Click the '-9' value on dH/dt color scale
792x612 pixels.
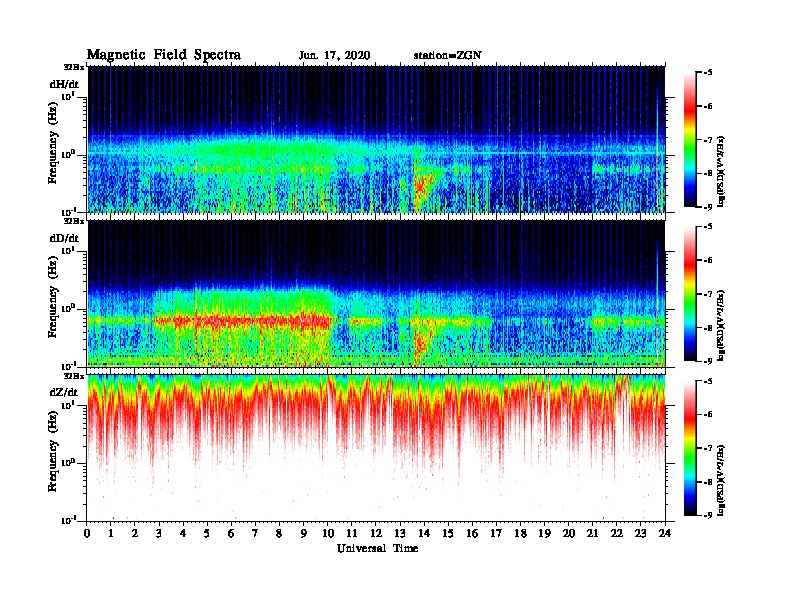click(x=707, y=207)
